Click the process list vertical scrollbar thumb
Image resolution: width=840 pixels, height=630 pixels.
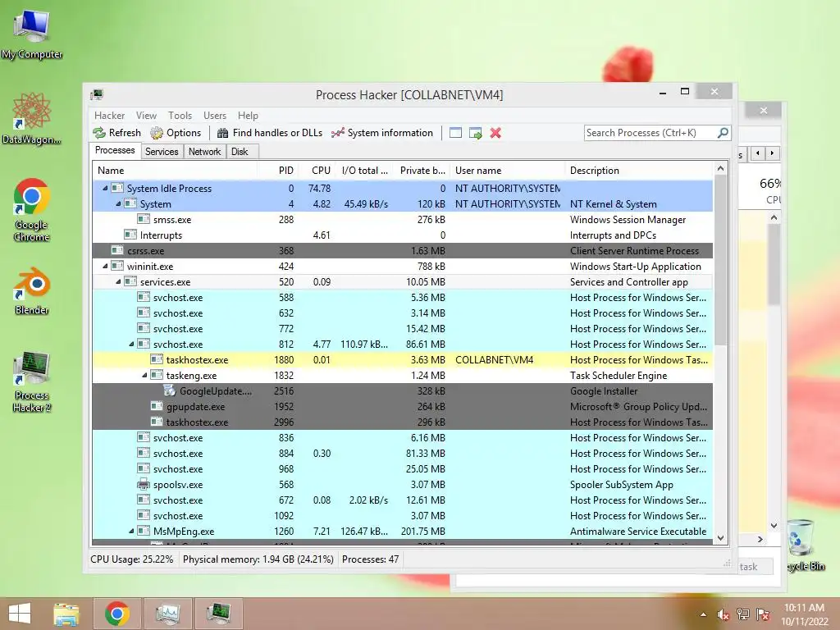pyautogui.click(x=720, y=260)
